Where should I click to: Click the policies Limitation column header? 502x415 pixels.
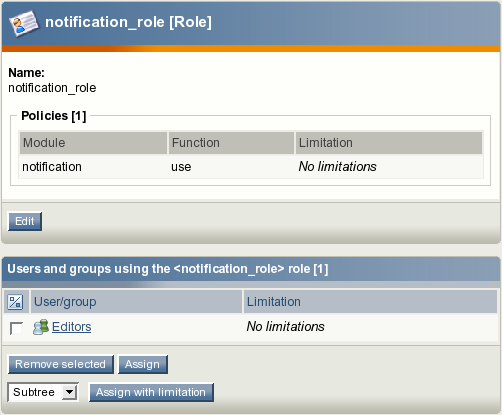(389, 143)
